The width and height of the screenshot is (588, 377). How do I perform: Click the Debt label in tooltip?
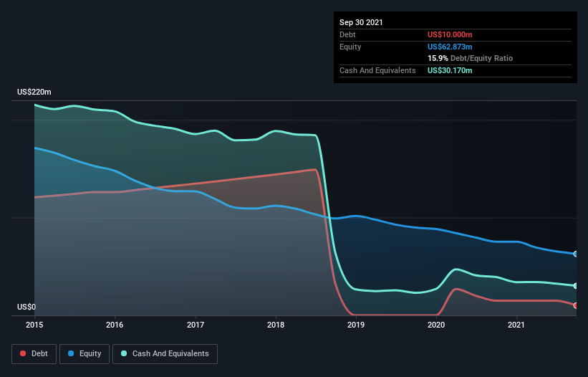[x=347, y=34]
